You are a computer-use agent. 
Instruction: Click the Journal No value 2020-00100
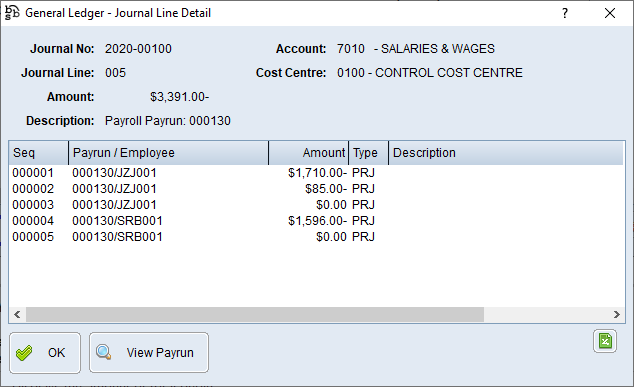(x=138, y=49)
